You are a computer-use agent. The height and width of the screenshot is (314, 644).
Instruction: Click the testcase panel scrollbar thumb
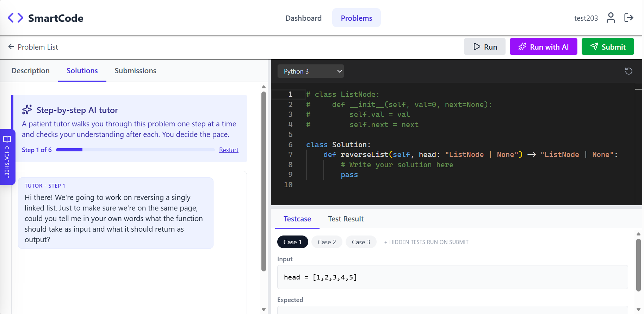point(638,265)
